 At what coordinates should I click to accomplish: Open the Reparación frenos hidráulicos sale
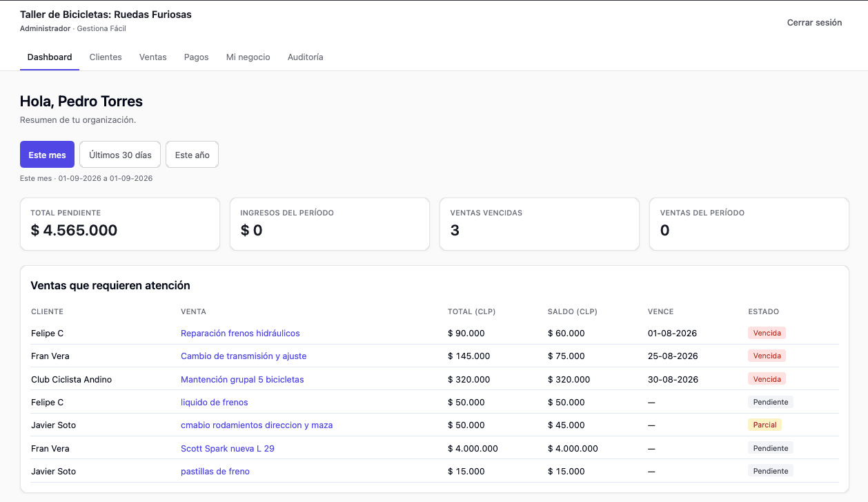240,334
